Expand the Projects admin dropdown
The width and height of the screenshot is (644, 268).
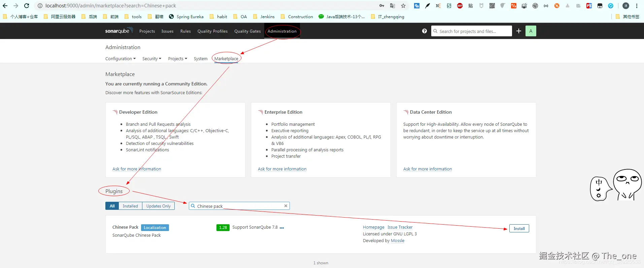[x=177, y=59]
